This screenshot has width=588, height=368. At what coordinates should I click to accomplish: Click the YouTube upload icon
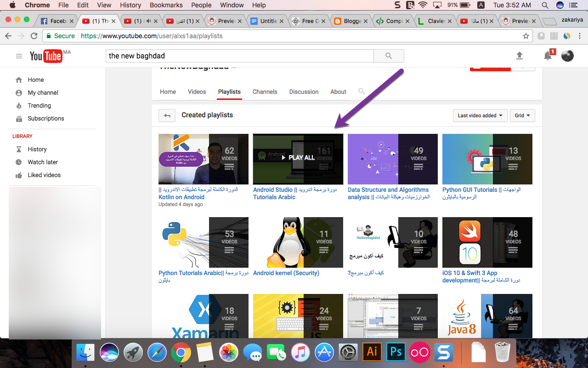[x=520, y=56]
